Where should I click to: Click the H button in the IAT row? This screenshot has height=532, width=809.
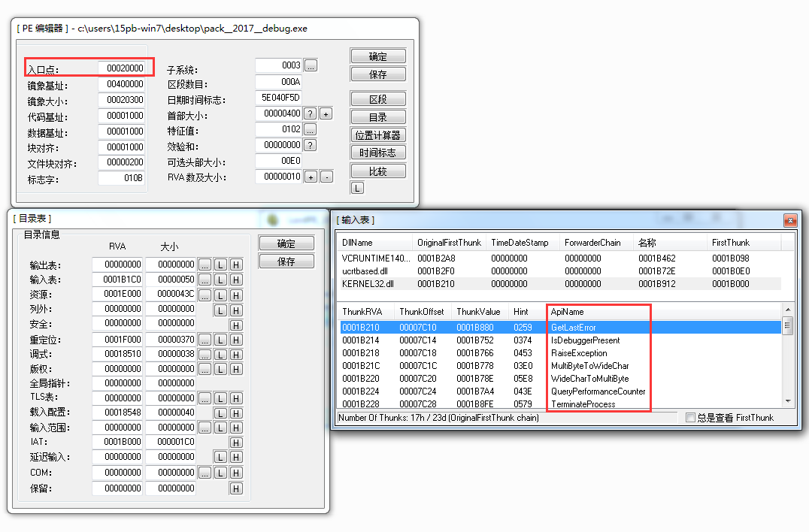236,443
